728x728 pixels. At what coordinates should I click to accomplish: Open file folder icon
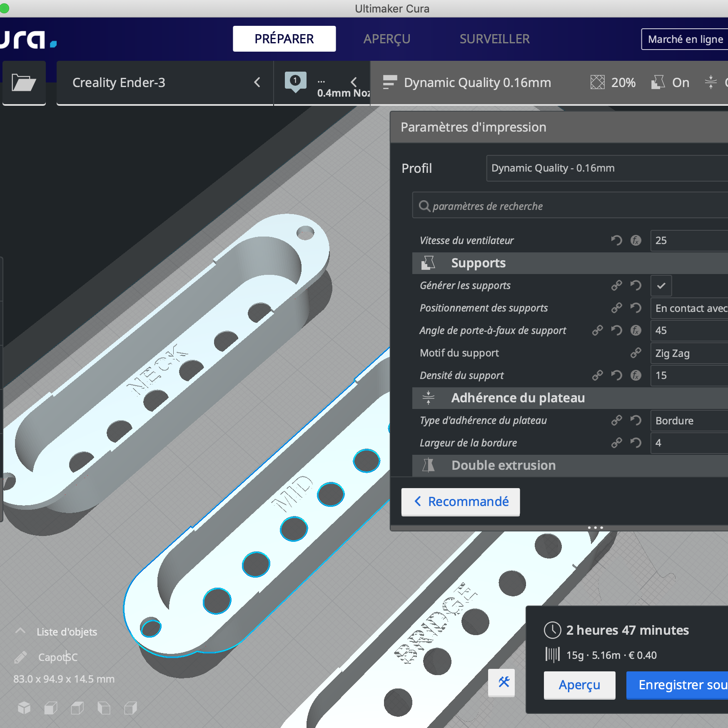pos(24,82)
